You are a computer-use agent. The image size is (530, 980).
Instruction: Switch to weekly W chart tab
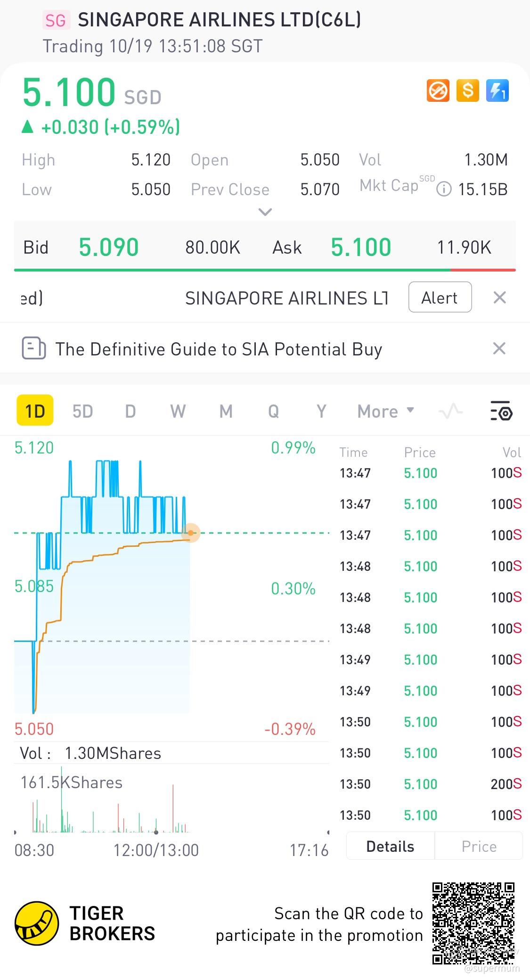[178, 412]
